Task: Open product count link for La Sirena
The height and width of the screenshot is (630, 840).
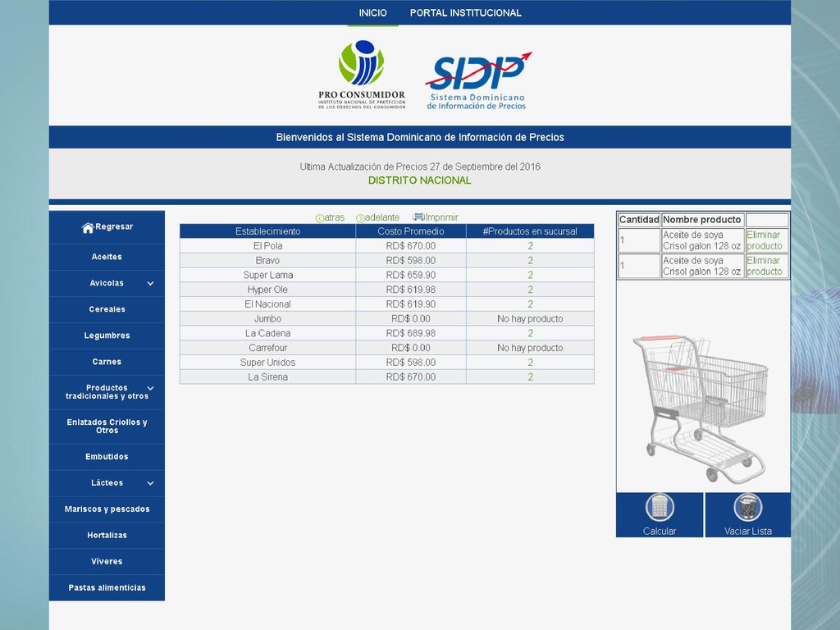Action: coord(531,377)
